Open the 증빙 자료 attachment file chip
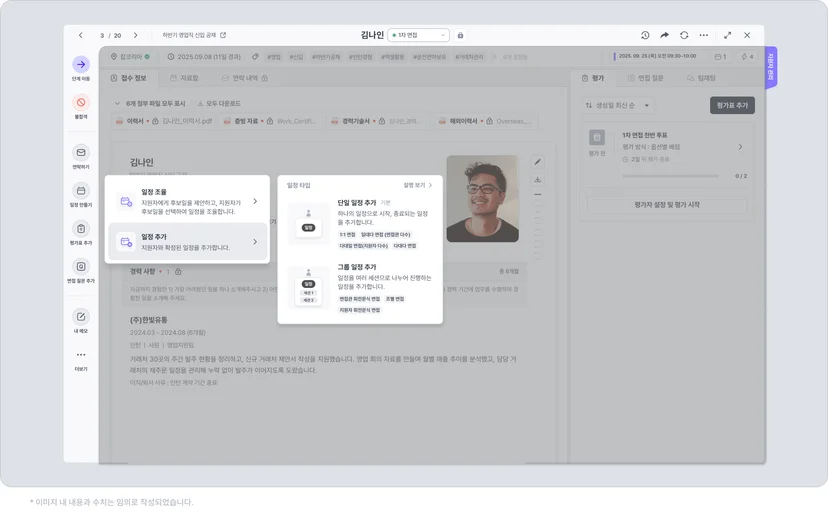The width and height of the screenshot is (828, 517). click(270, 121)
